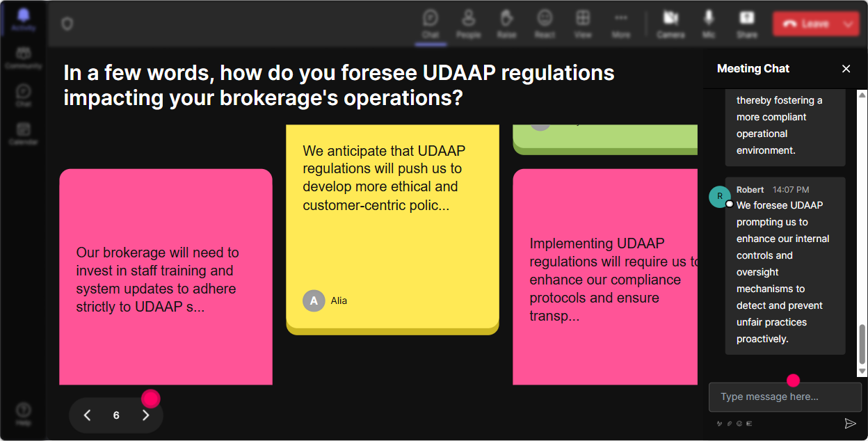868x441 pixels.
Task: Open the Activity feed in sidebar
Action: [x=24, y=19]
